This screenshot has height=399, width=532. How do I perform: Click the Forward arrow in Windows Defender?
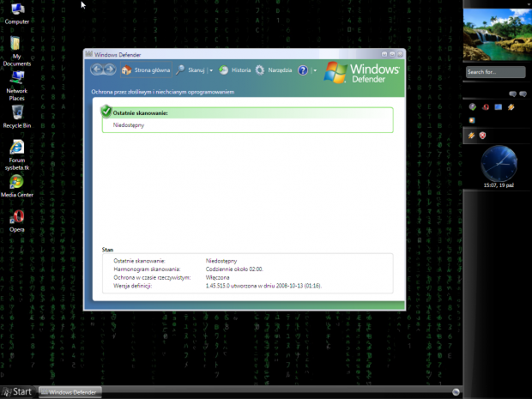pyautogui.click(x=110, y=70)
